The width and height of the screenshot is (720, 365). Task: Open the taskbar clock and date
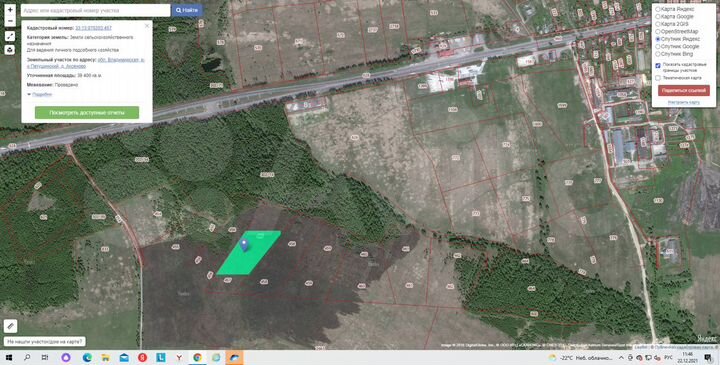pyautogui.click(x=688, y=358)
